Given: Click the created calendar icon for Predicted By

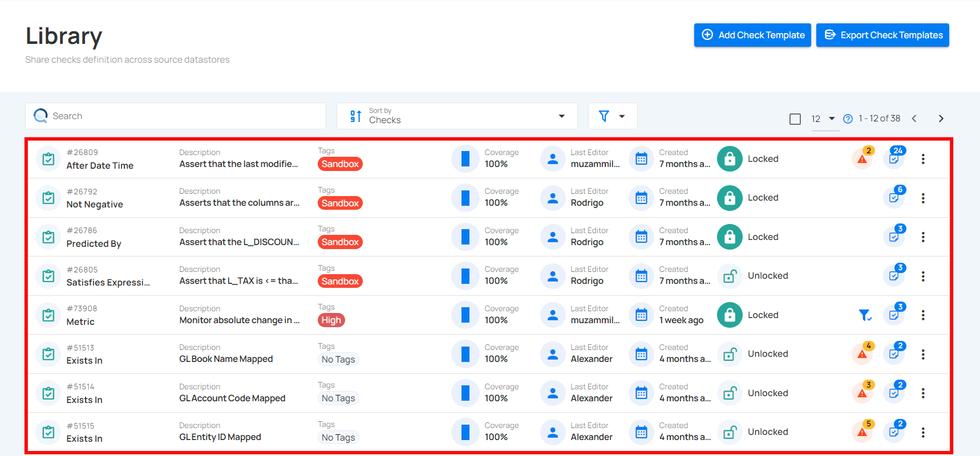Looking at the screenshot, I should (x=641, y=237).
